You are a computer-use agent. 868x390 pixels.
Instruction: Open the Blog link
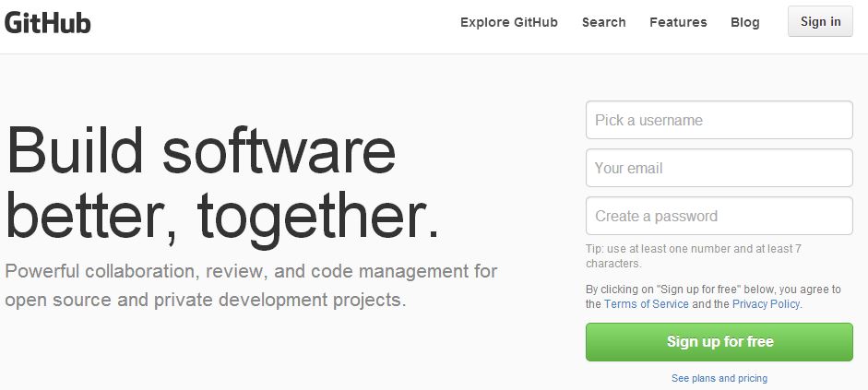coord(745,22)
